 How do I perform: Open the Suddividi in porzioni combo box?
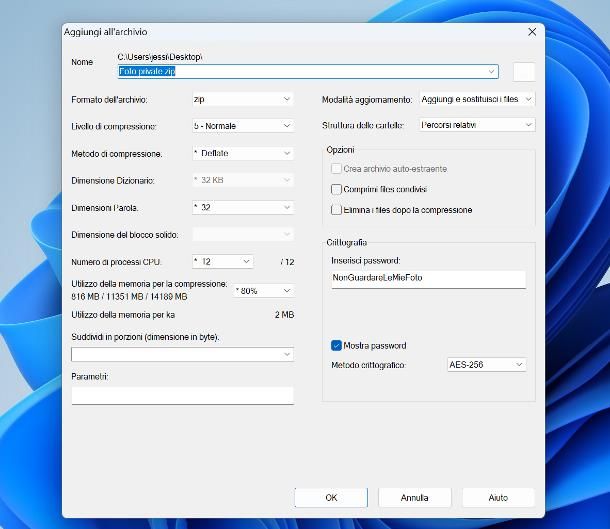coord(182,354)
